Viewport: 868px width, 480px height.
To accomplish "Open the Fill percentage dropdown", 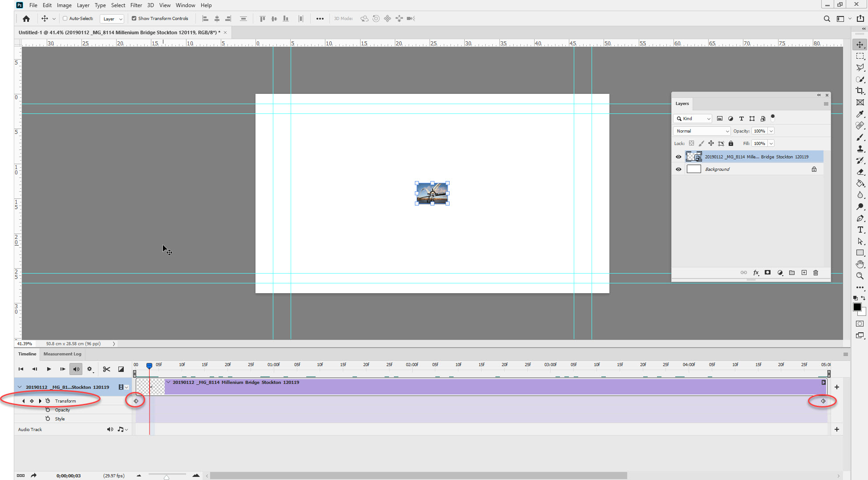I will tap(771, 144).
